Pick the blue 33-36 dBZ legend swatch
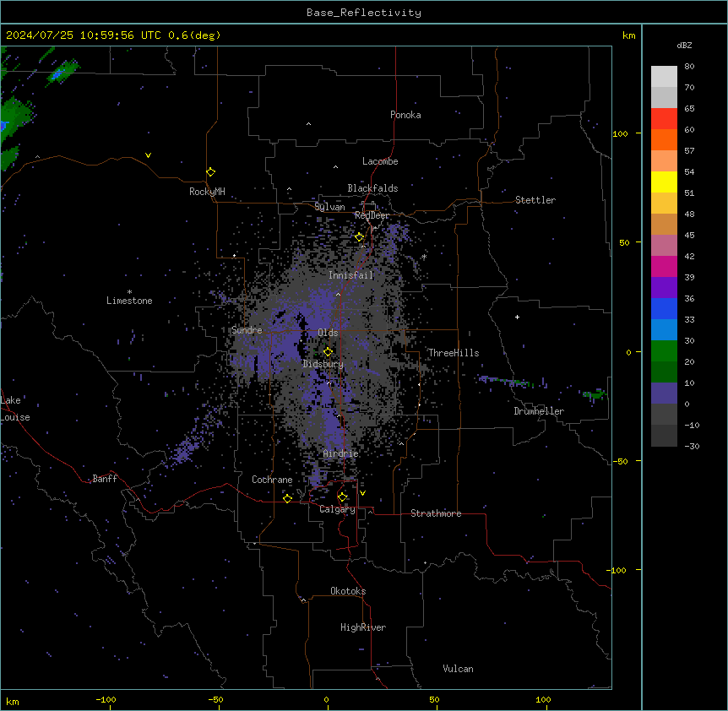The height and width of the screenshot is (711, 728). pyautogui.click(x=664, y=309)
